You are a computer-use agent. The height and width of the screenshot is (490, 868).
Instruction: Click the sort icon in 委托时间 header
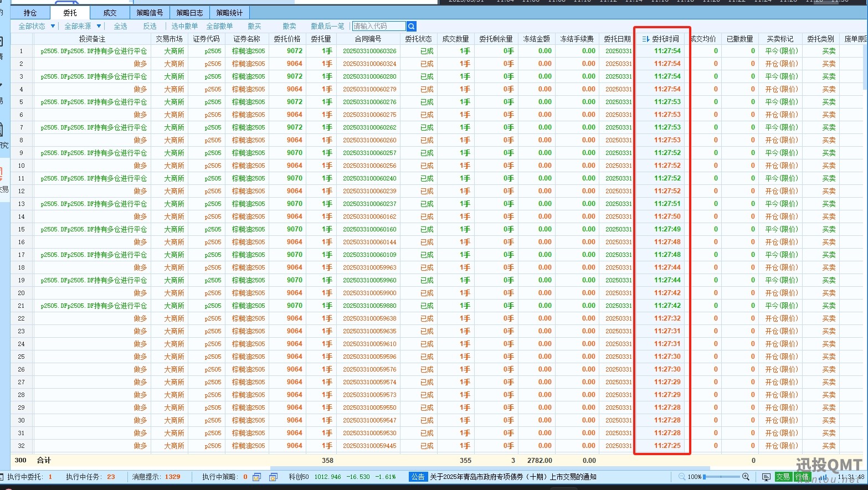point(645,39)
